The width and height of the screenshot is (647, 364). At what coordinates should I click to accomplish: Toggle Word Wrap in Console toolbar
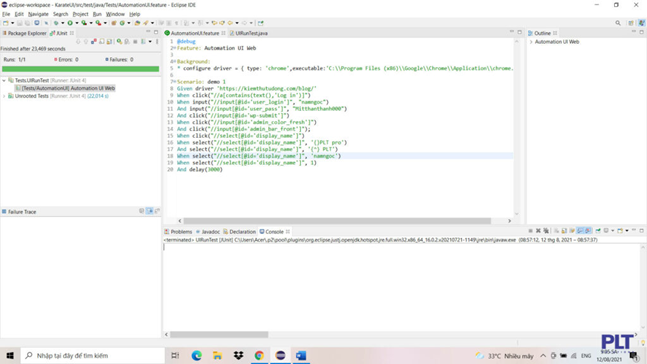(x=572, y=230)
